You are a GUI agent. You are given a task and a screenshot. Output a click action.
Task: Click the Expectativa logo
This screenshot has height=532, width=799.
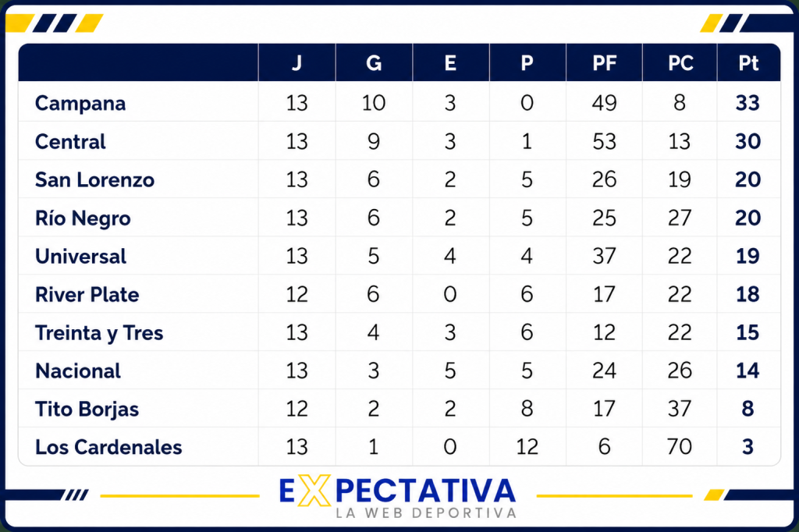click(x=397, y=497)
